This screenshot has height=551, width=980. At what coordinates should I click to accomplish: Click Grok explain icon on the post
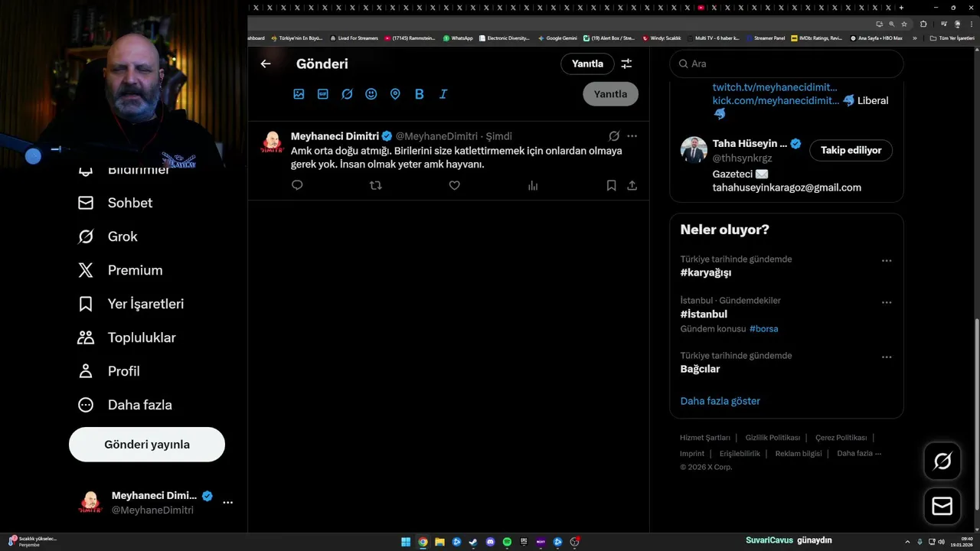614,136
